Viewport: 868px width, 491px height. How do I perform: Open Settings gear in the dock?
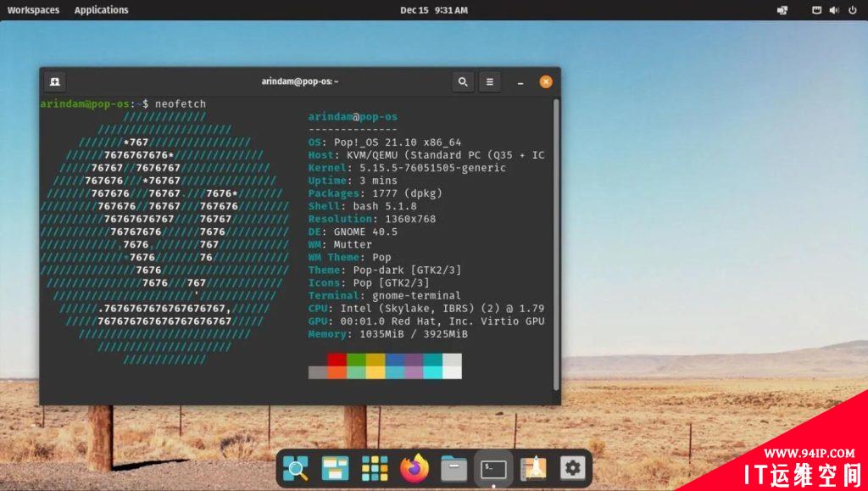(572, 469)
